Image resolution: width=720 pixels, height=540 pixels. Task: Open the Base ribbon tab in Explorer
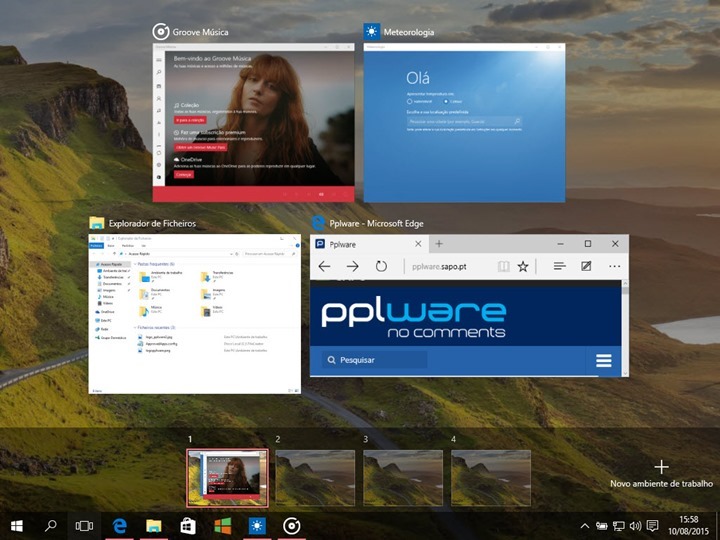point(111,246)
